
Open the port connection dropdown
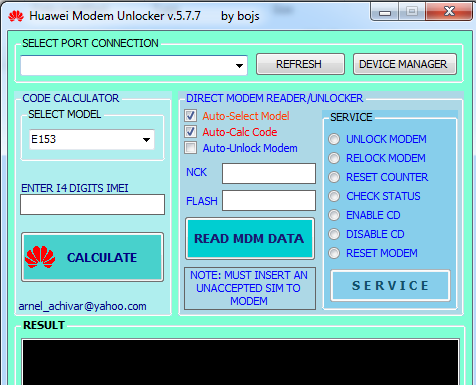(239, 66)
